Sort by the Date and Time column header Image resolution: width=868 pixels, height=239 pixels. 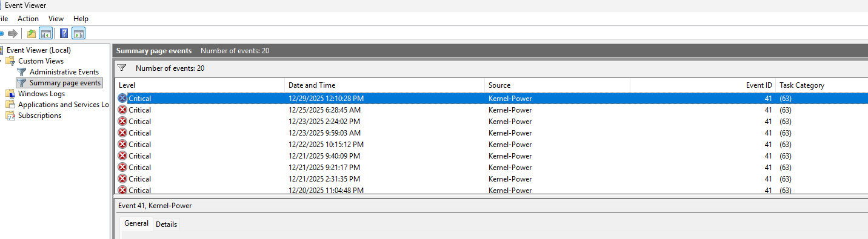click(384, 85)
